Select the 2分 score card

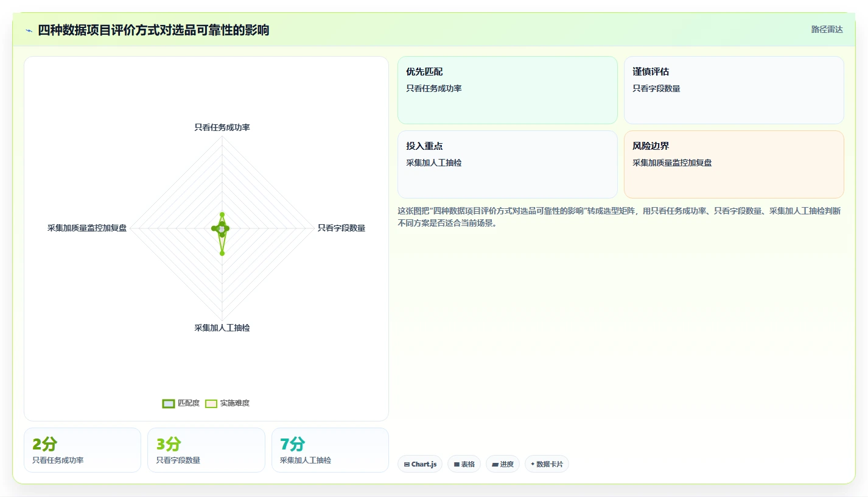82,450
